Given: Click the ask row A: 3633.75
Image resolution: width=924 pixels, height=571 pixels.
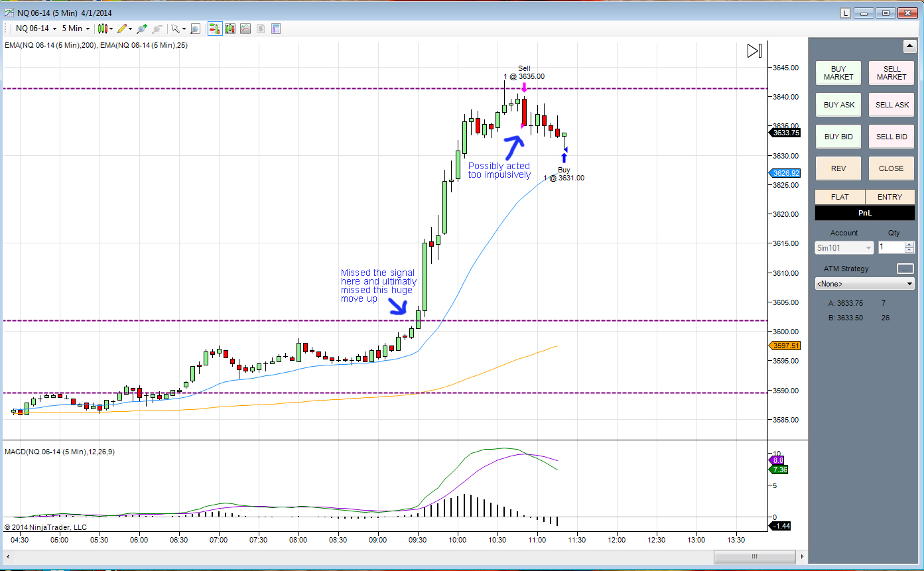Looking at the screenshot, I should point(858,303).
